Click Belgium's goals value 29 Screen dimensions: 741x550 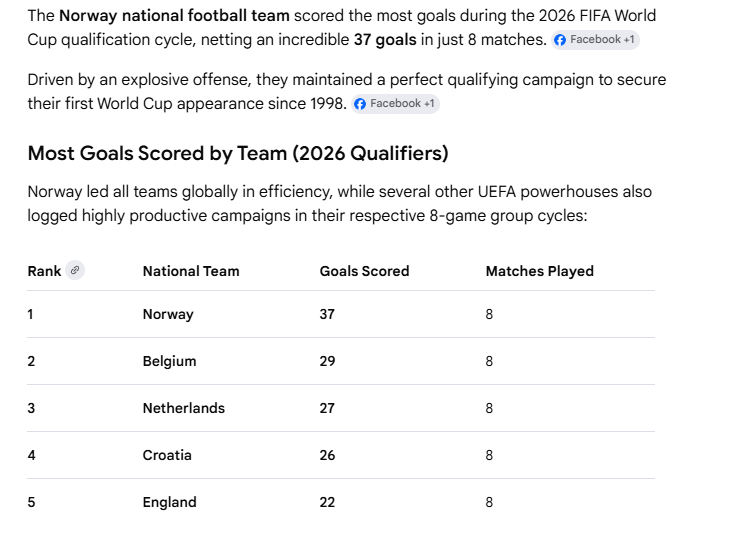[x=327, y=361]
